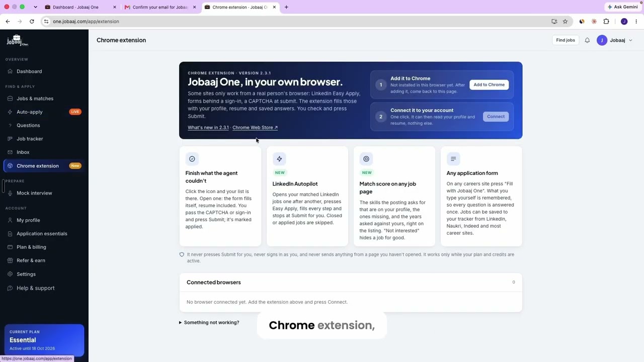Open a new browser tab
This screenshot has height=362, width=644.
[x=286, y=7]
